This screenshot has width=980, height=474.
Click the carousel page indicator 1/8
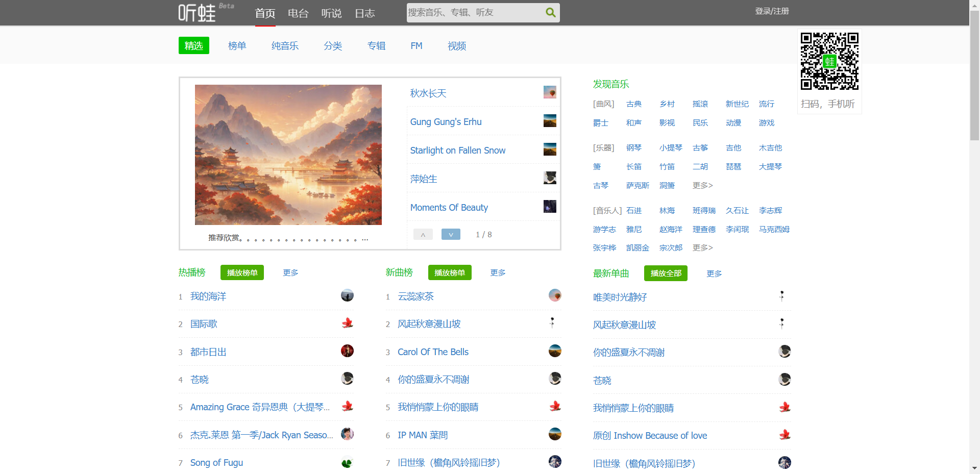click(x=483, y=234)
